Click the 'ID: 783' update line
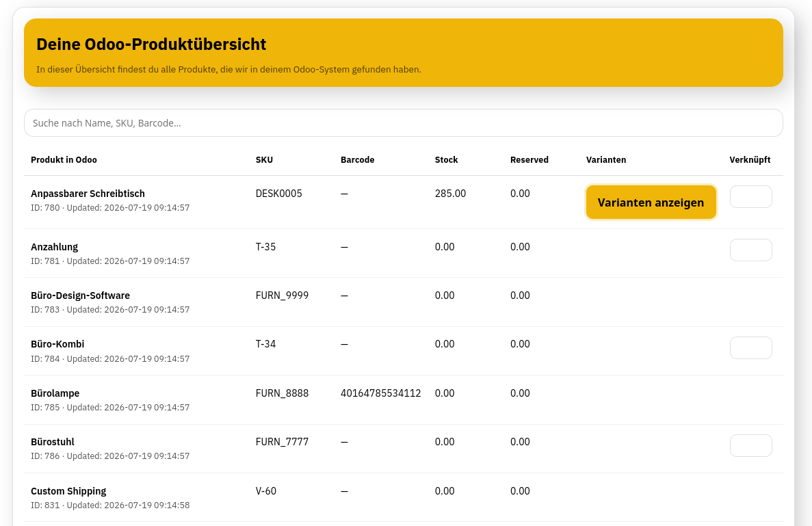 pyautogui.click(x=110, y=310)
